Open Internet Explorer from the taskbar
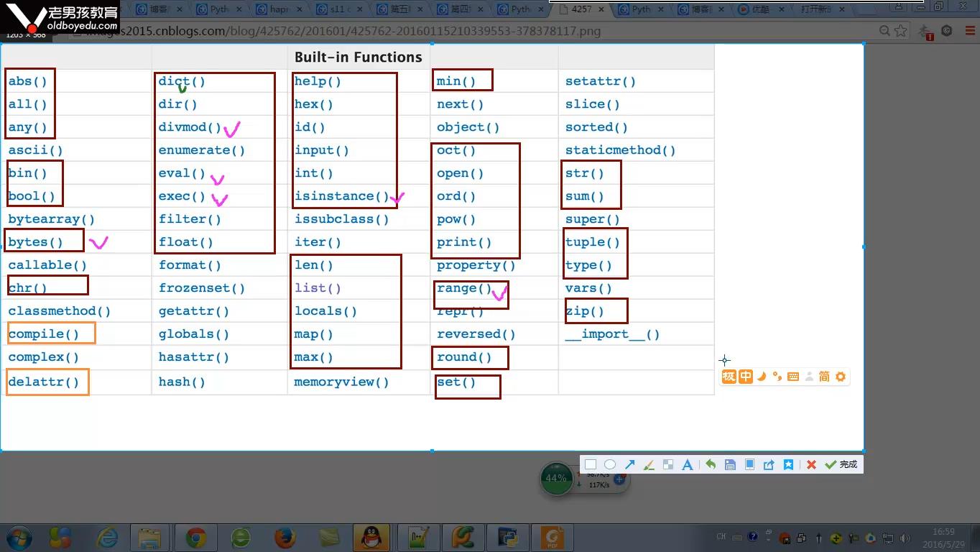The width and height of the screenshot is (980, 552). click(x=107, y=538)
